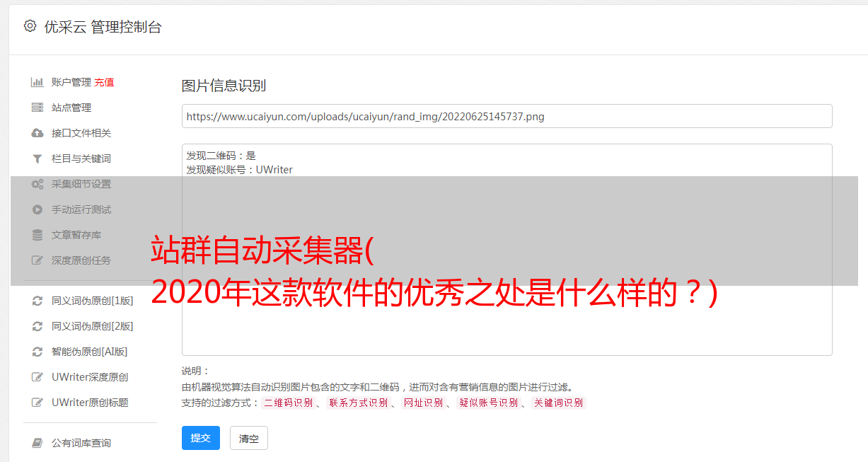Click the blue 提交 button
Screen dimensions: 868x462
pos(201,438)
